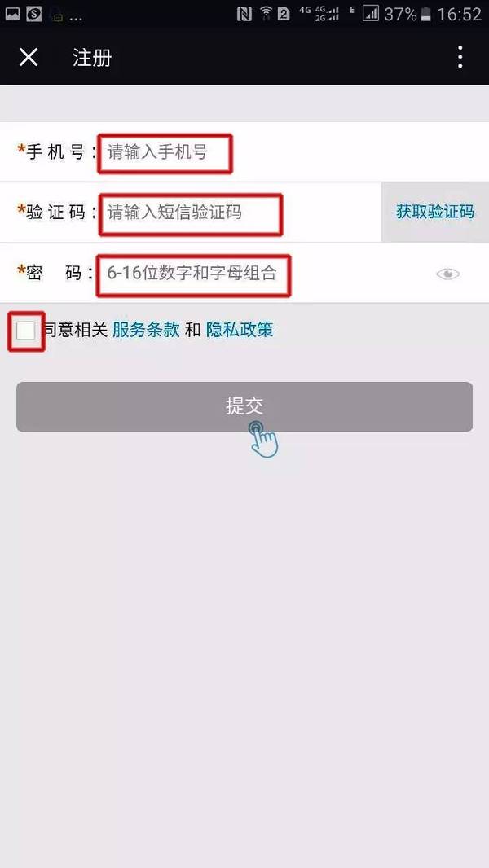Tap the Wi-Fi status icon

266,13
